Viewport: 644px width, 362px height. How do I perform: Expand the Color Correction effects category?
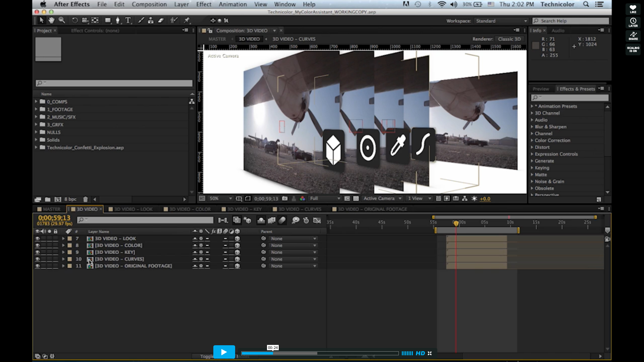tap(532, 140)
